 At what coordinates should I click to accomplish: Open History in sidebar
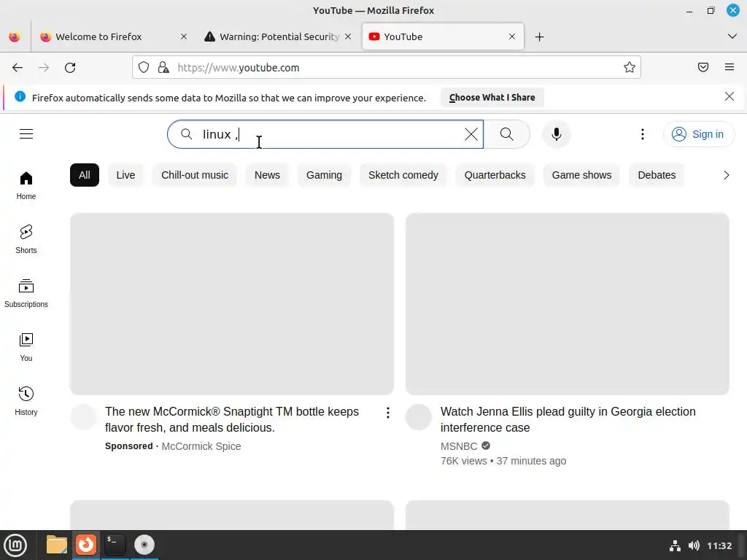click(26, 402)
